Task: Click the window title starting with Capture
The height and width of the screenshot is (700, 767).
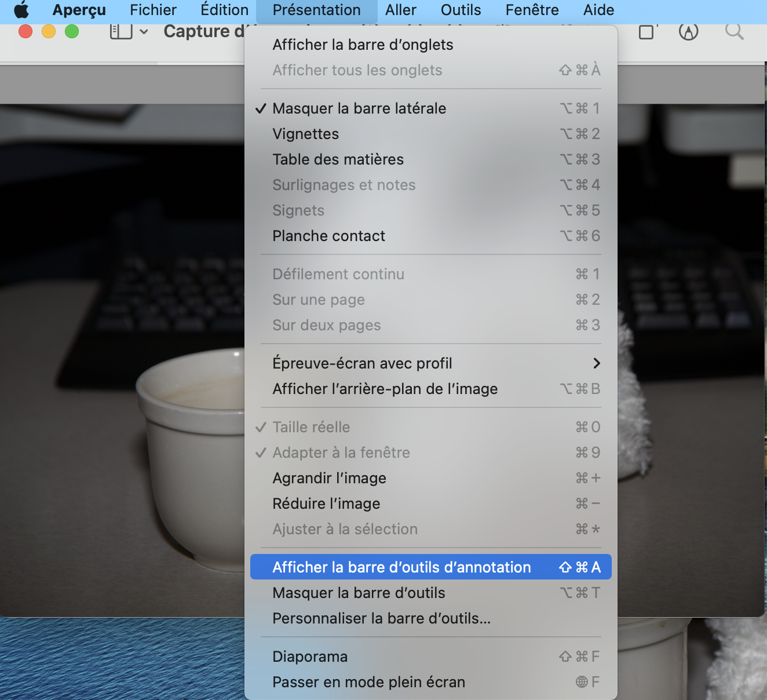Action: 204,31
